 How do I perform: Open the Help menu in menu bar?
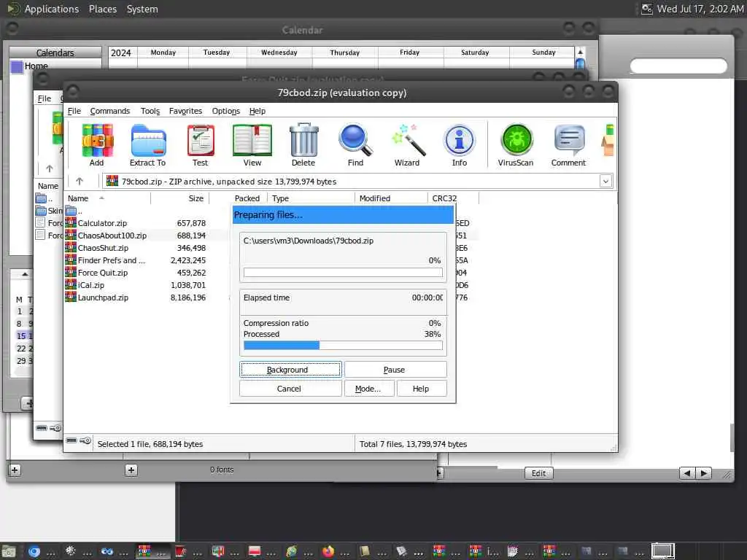coord(258,111)
